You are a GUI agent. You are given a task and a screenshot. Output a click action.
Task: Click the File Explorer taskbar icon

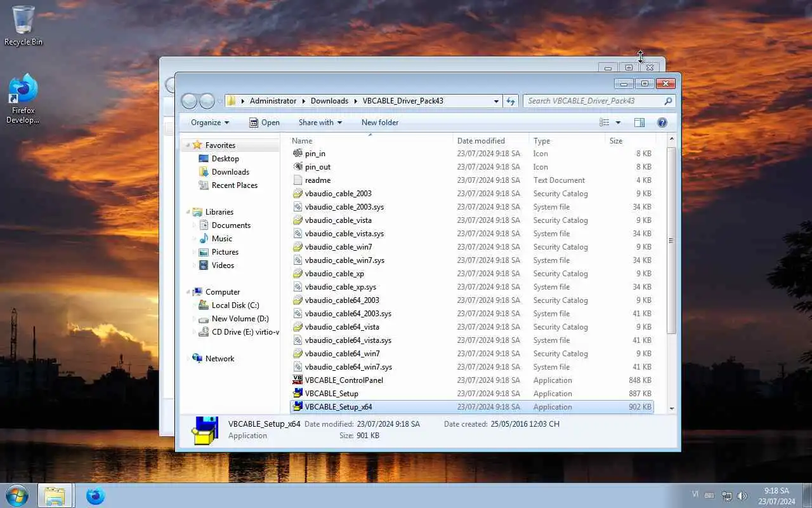55,495
